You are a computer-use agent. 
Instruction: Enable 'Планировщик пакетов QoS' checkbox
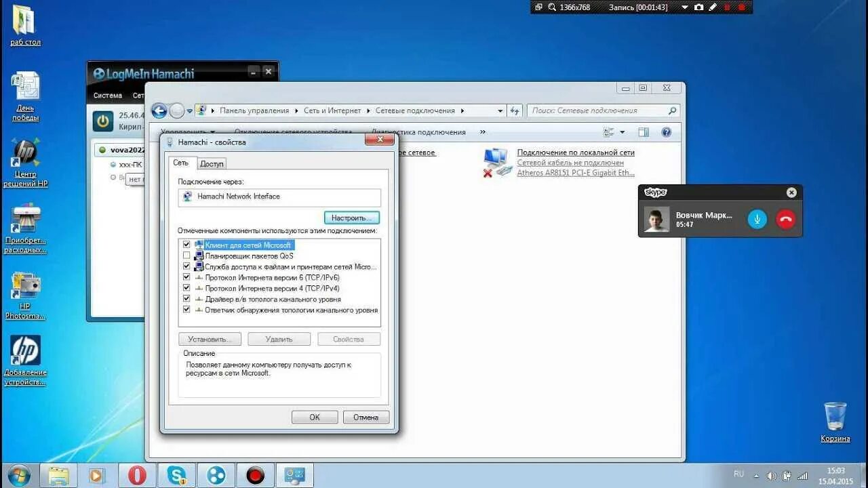(186, 256)
